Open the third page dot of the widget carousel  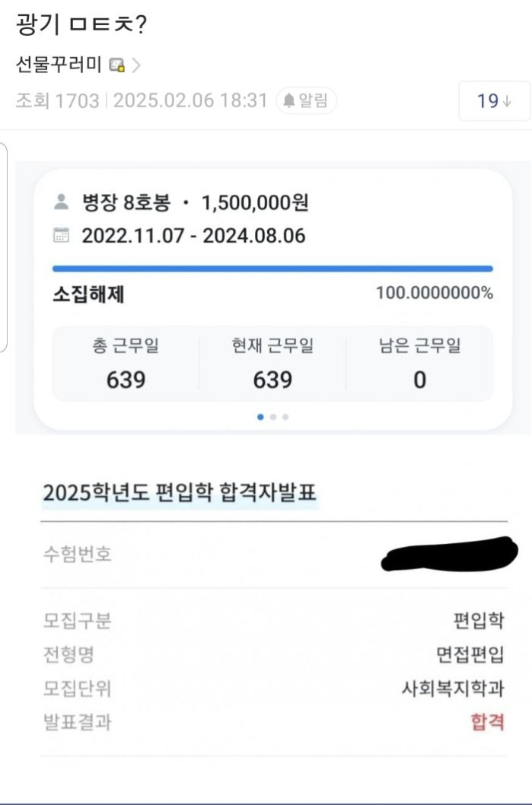click(x=285, y=416)
